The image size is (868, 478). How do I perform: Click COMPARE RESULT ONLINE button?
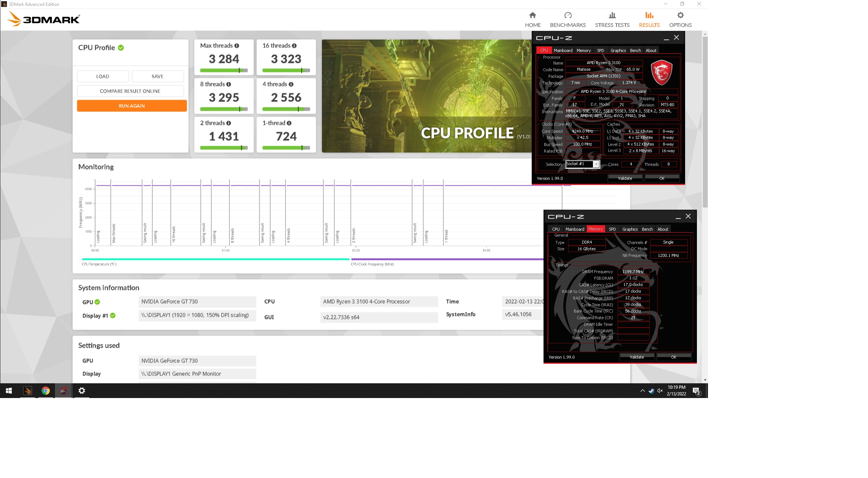tap(130, 91)
